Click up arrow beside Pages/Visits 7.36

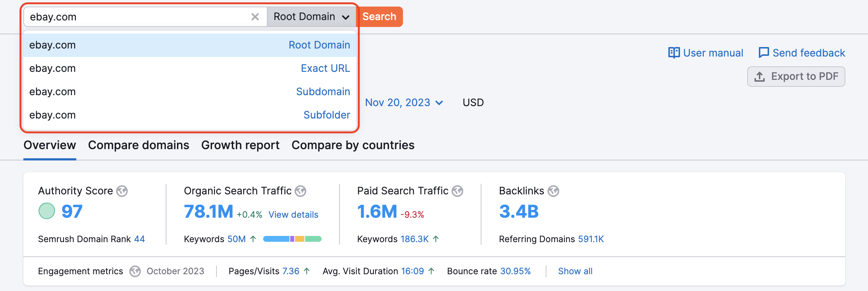click(307, 271)
